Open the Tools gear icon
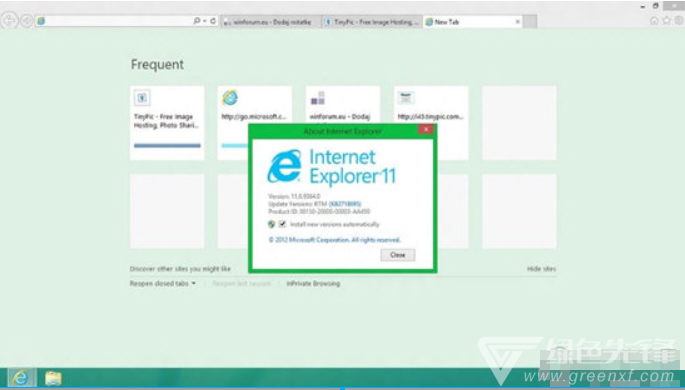Screen dimensions: 685x390 tap(678, 21)
